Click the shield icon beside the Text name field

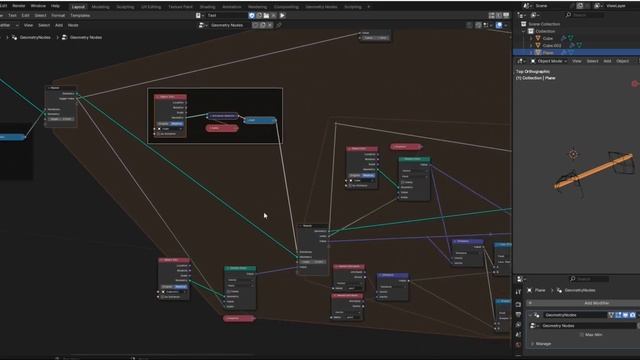pyautogui.click(x=251, y=16)
